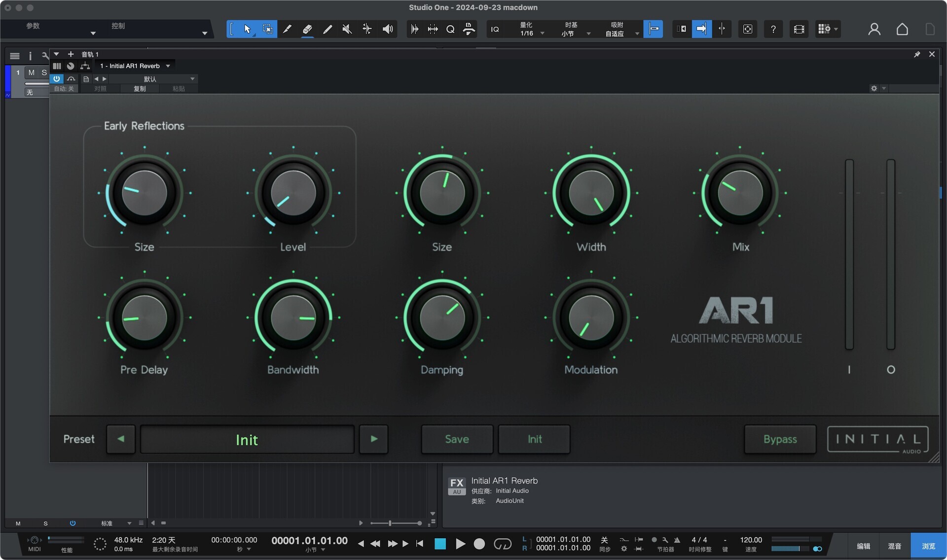This screenshot has height=560, width=947.
Task: Switch to the 浏览 Browse tab
Action: pyautogui.click(x=928, y=546)
